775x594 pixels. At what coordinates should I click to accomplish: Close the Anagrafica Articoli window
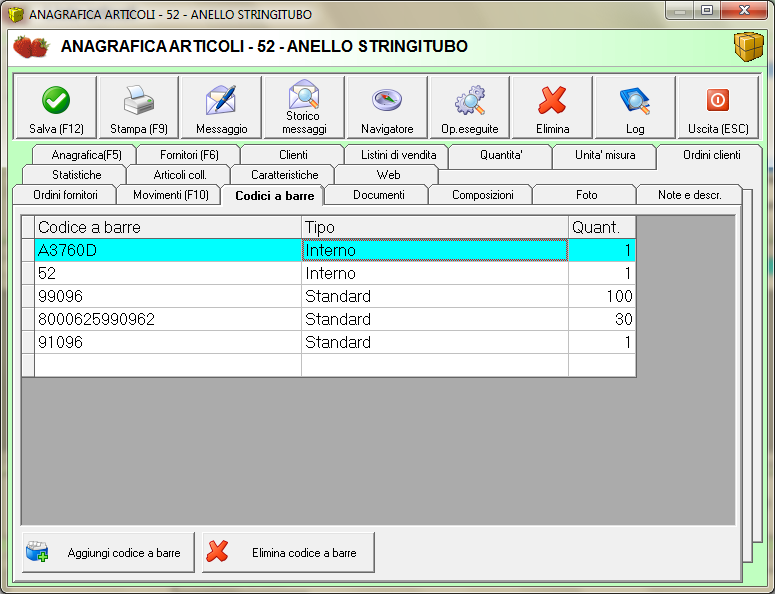pos(744,10)
